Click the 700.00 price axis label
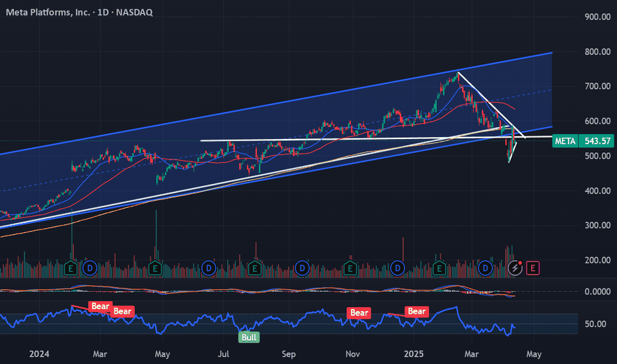 click(597, 86)
